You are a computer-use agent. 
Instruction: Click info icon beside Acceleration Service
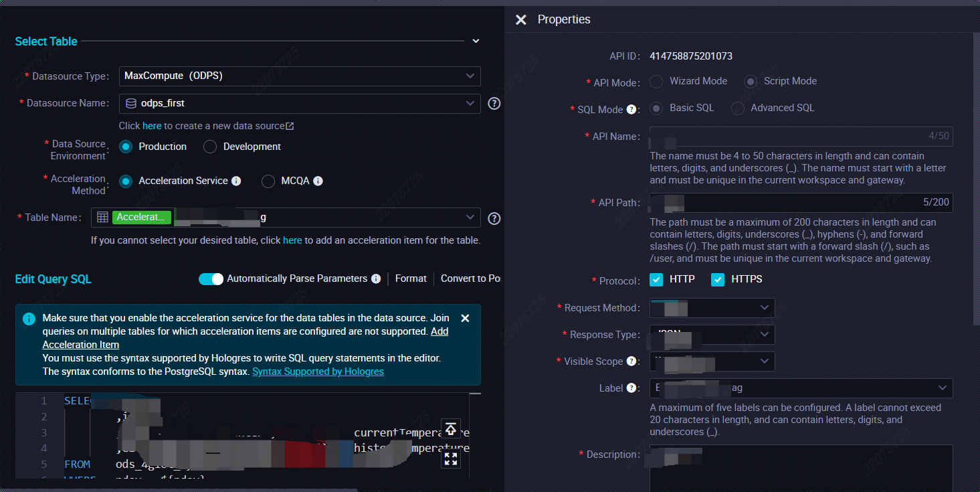tap(235, 181)
